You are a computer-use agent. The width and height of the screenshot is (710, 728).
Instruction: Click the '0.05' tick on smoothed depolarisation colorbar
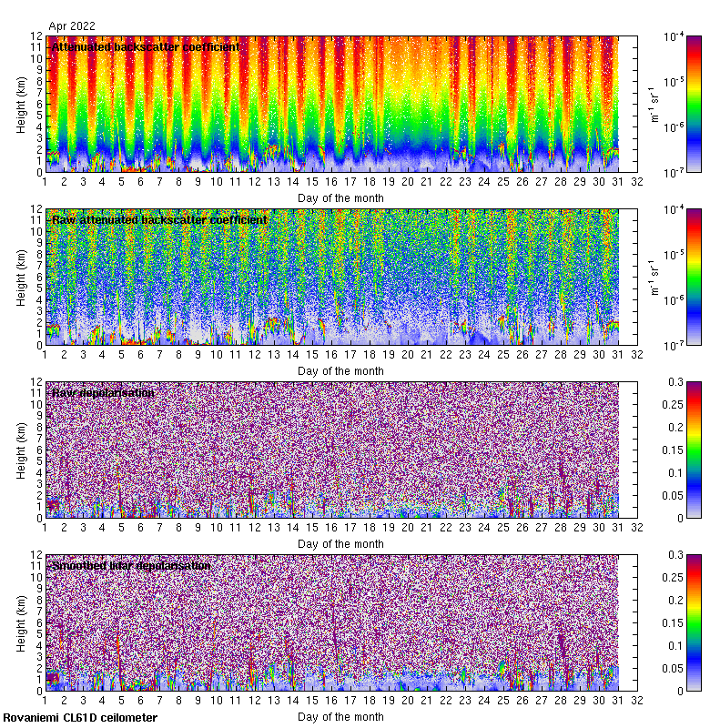click(x=673, y=668)
